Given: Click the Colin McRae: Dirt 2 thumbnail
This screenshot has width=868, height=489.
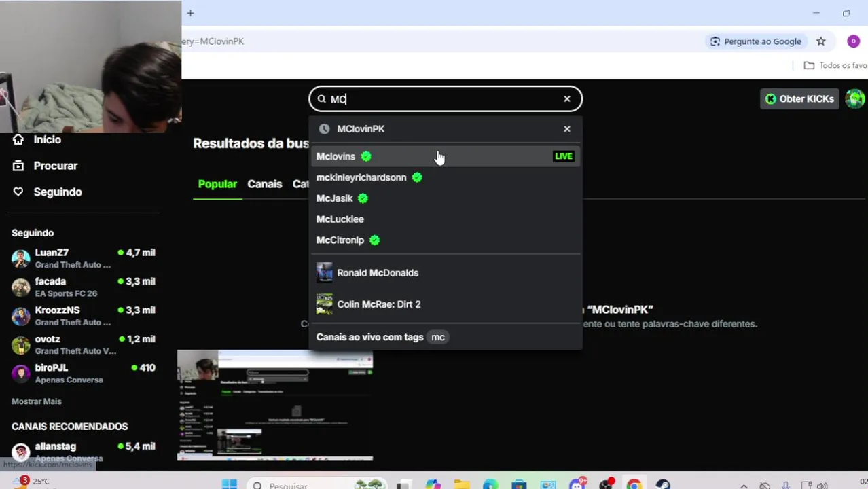Looking at the screenshot, I should click(x=325, y=304).
